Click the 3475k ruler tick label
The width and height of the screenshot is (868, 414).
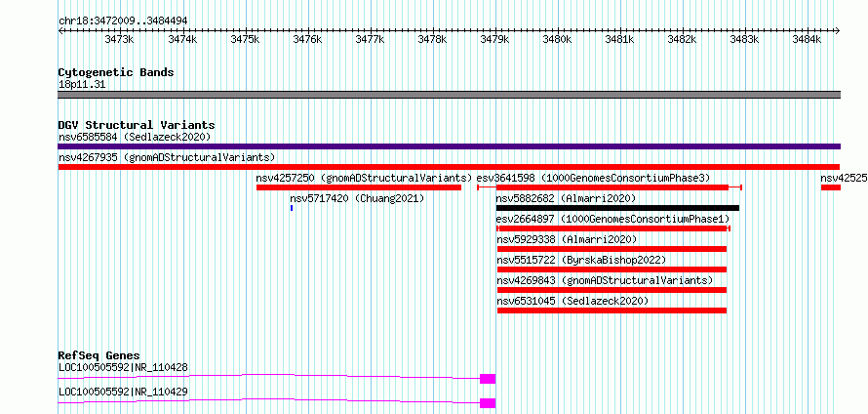pyautogui.click(x=245, y=40)
